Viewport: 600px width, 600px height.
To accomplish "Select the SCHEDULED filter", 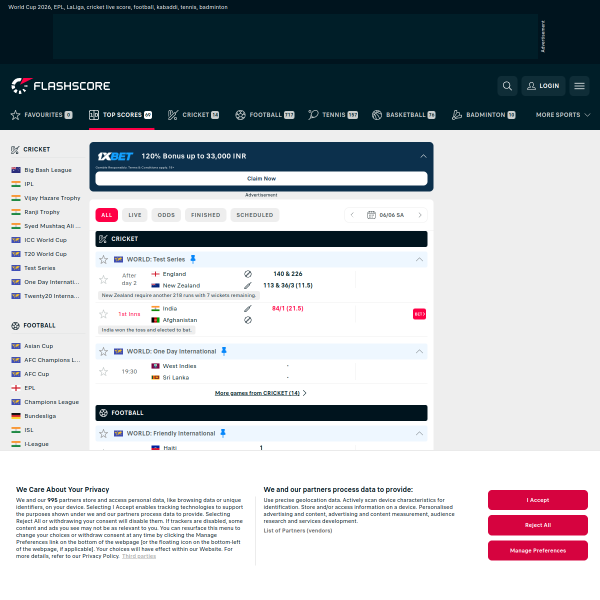I will (x=255, y=215).
